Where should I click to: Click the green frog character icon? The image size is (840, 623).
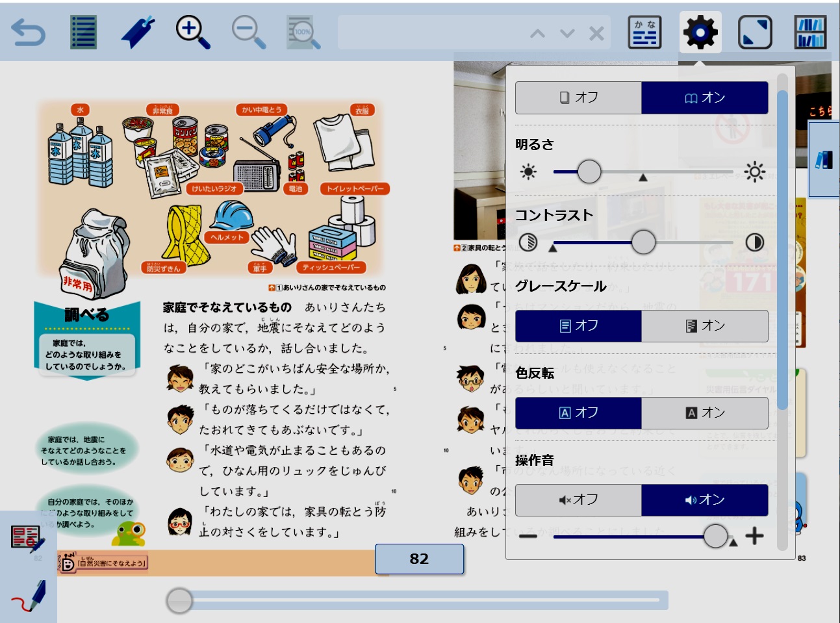(129, 533)
